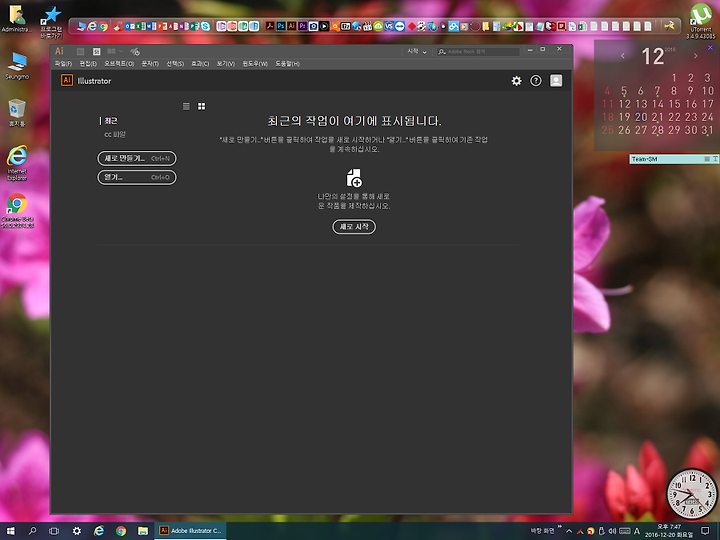Open the user profile icon in Illustrator

556,81
